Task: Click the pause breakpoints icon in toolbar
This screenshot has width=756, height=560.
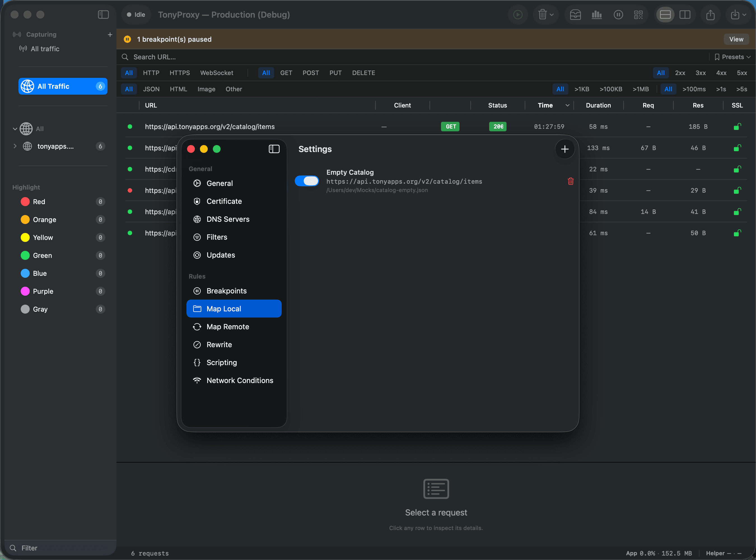Action: tap(618, 15)
